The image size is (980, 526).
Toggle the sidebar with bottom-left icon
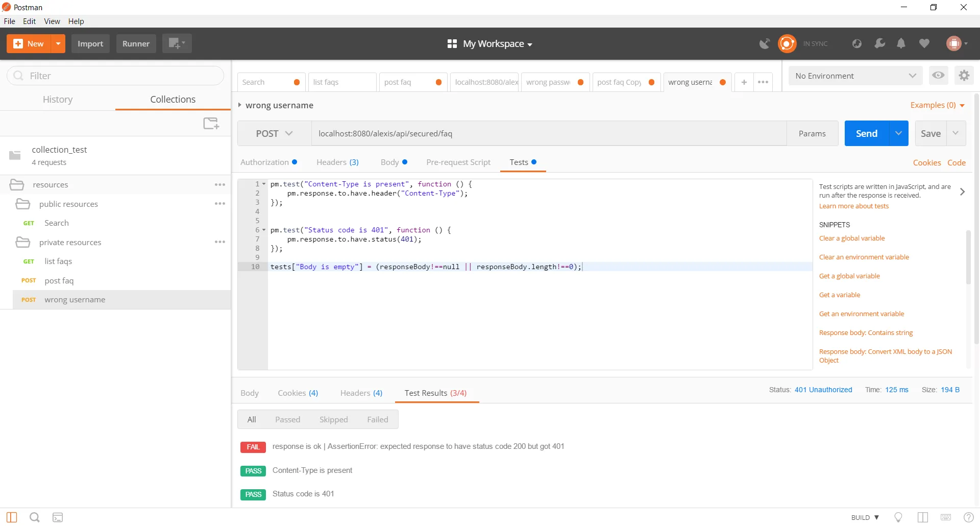click(12, 517)
